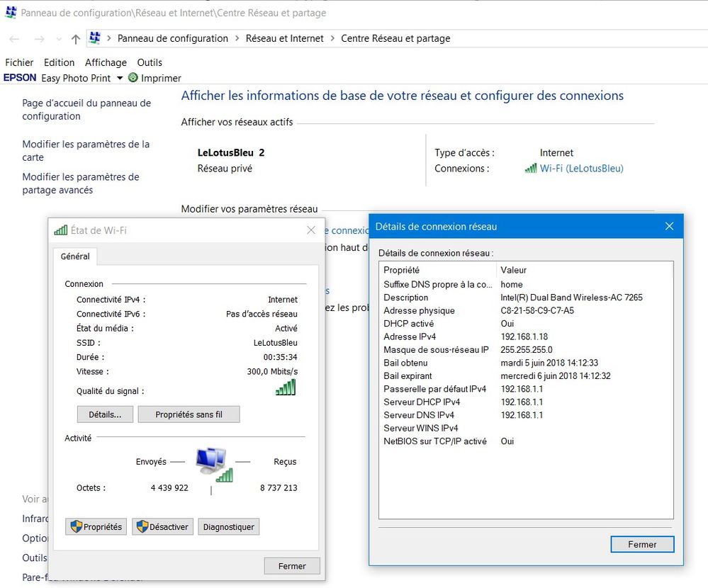Select the Adresse physique row
Image resolution: width=708 pixels, height=588 pixels.
coord(526,310)
